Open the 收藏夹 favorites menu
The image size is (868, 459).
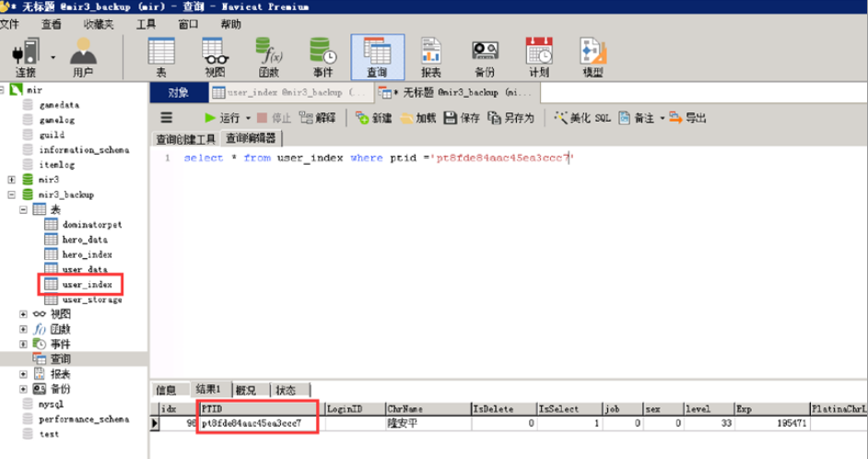click(x=99, y=24)
